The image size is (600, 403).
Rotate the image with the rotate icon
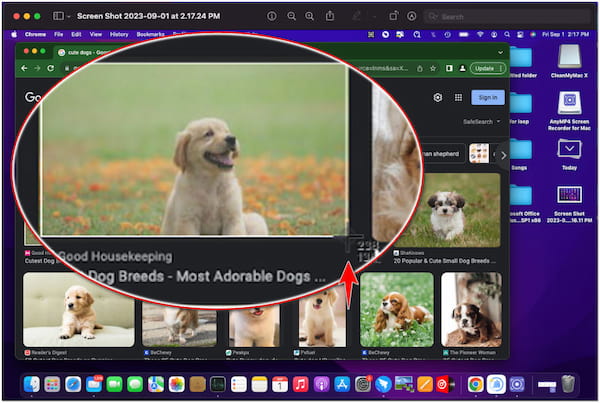(x=393, y=16)
